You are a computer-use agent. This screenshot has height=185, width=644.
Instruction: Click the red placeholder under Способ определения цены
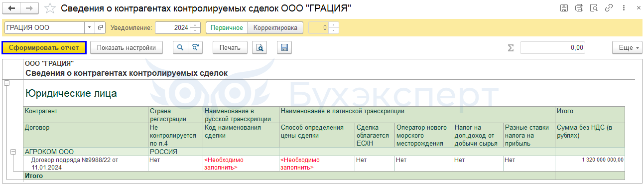pyautogui.click(x=317, y=164)
